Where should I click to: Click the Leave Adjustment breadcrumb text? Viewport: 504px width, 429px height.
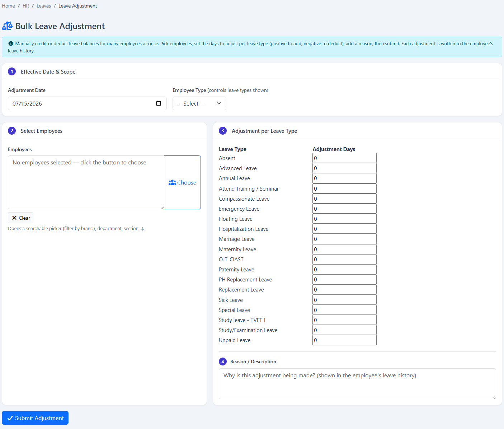tap(77, 6)
